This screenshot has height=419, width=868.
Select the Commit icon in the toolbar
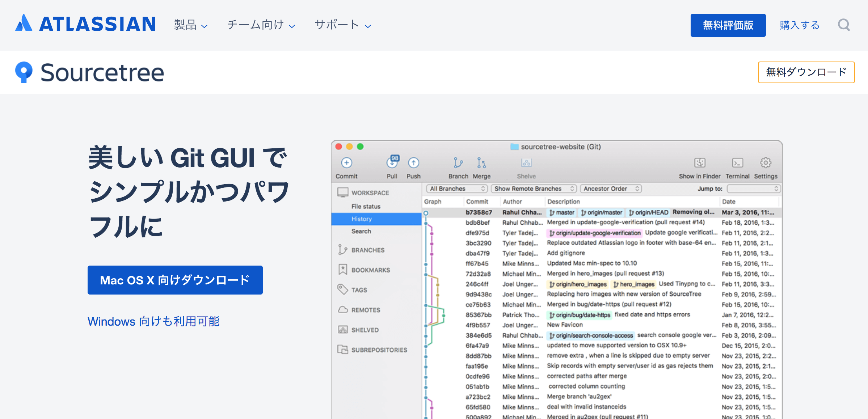346,163
